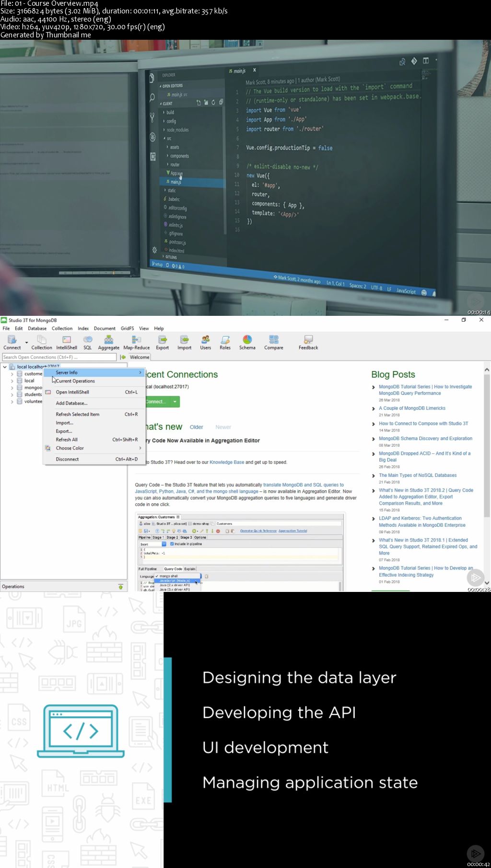The image size is (491, 868).
Task: Click the students database icon in tree
Action: click(x=20, y=394)
